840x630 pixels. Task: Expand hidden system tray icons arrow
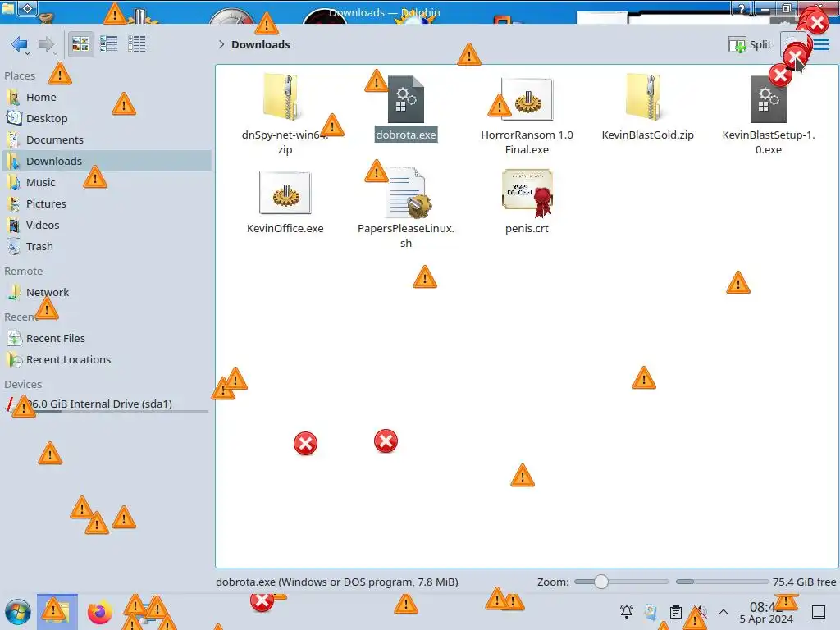pos(724,612)
